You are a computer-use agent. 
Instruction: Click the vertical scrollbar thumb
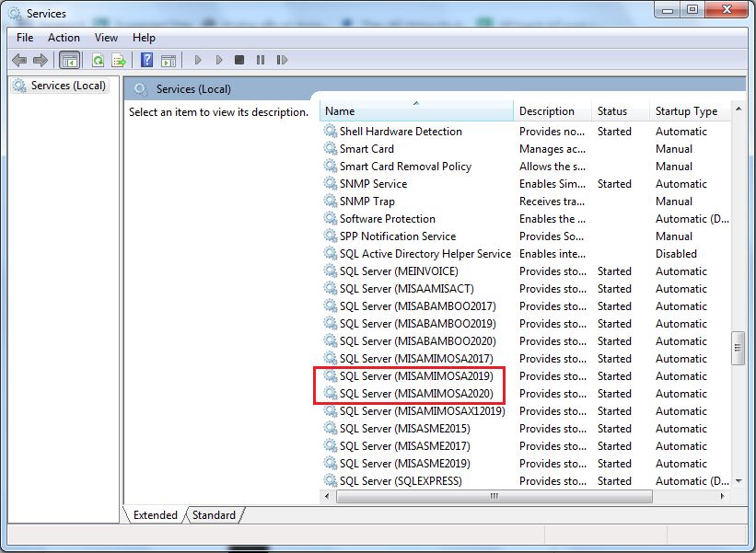(x=738, y=348)
